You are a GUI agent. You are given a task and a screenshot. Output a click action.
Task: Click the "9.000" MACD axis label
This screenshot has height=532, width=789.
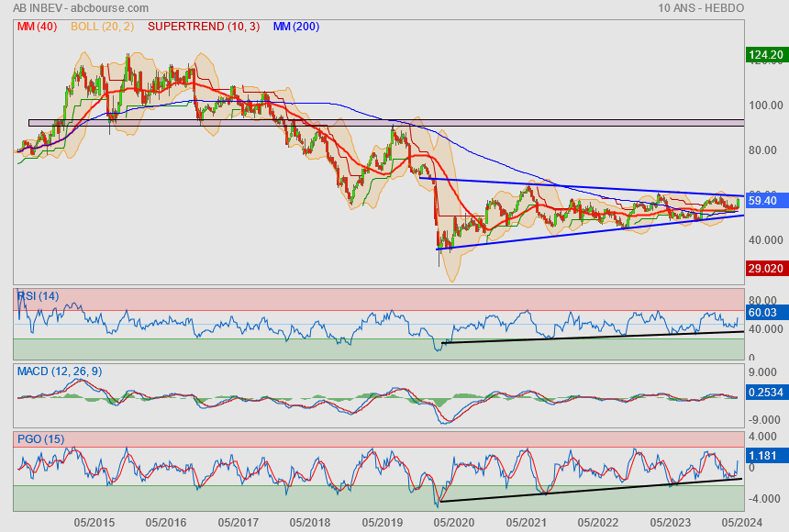[762, 372]
